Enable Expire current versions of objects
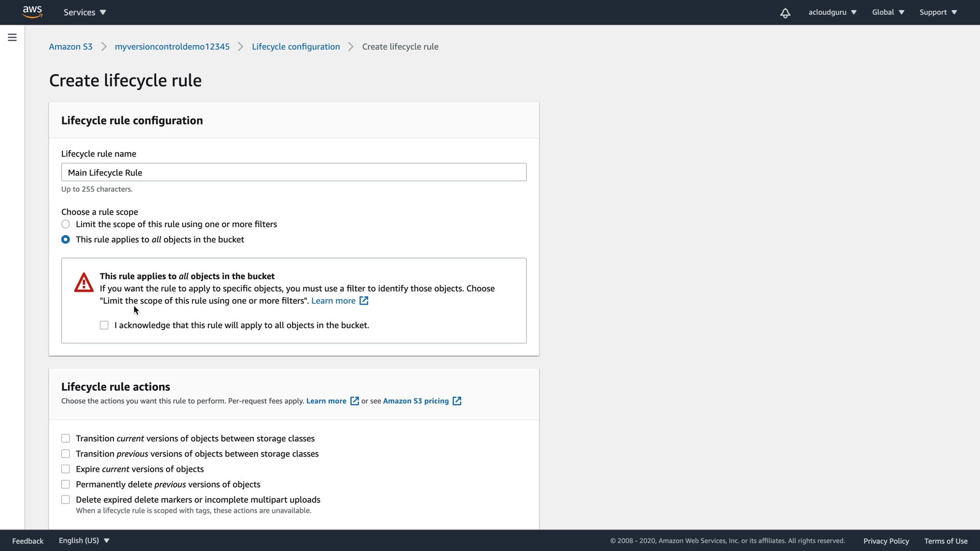Viewport: 980px width, 551px height. click(x=66, y=469)
